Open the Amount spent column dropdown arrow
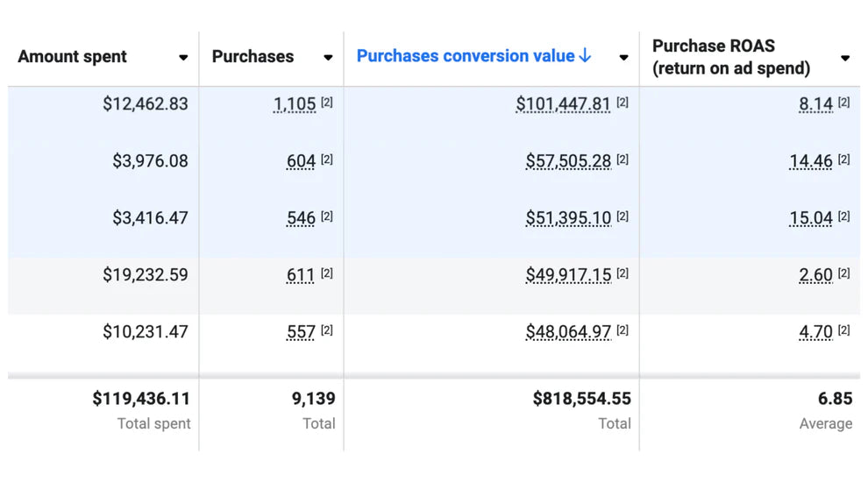Viewport: 868px width, 482px height. [183, 58]
